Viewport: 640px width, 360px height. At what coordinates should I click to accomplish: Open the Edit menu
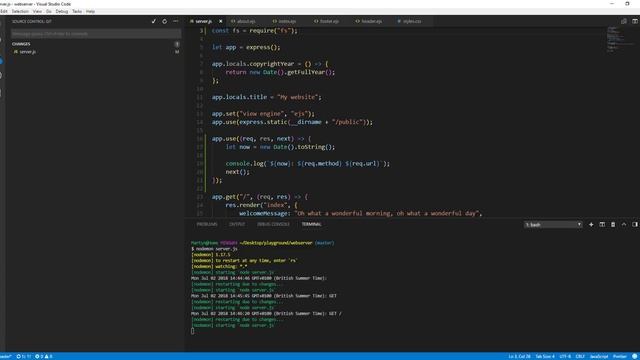pos(4,11)
